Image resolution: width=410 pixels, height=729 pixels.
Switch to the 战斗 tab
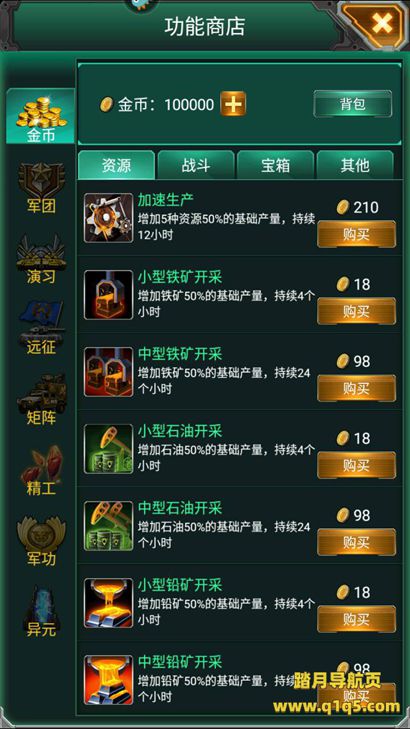point(196,166)
